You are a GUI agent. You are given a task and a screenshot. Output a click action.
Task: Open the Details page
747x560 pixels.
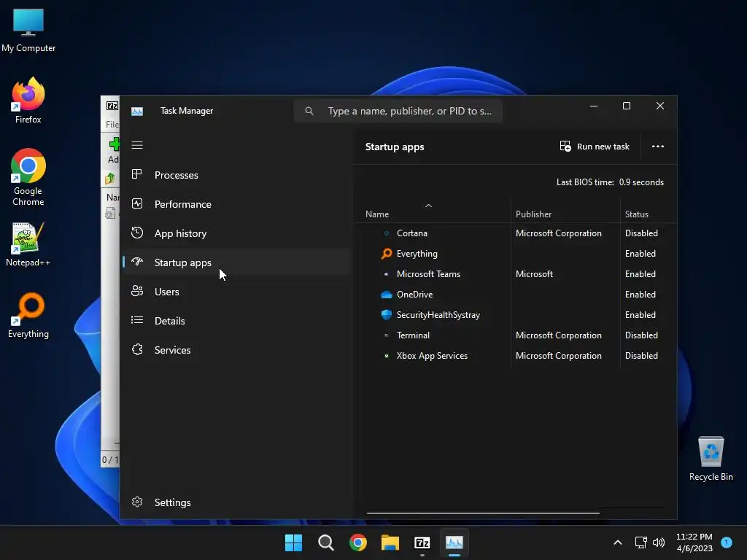click(x=236, y=321)
